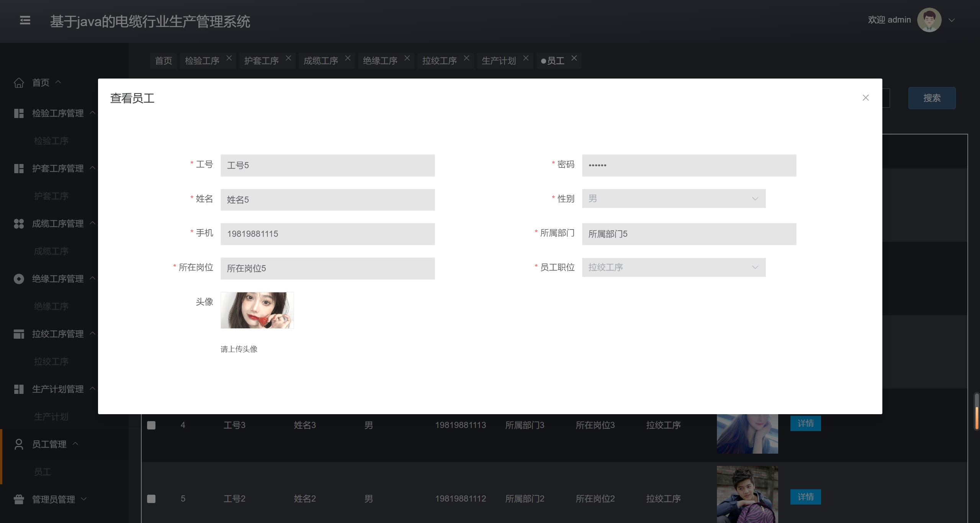Open the 绝缘工序 sidebar submenu item

pos(51,307)
